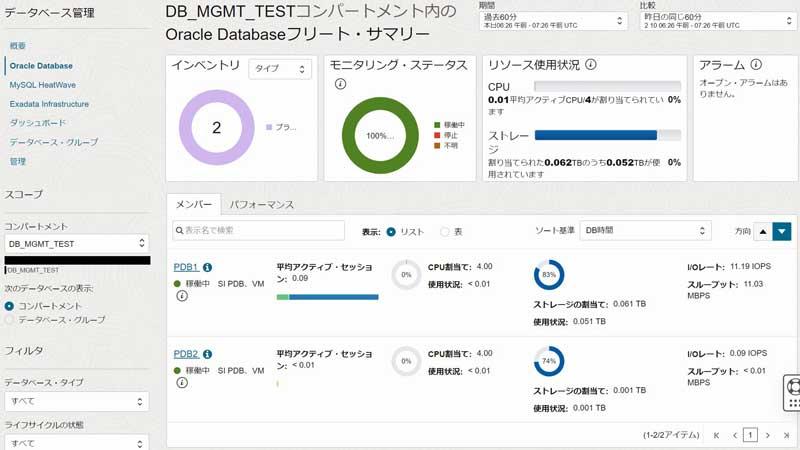Click inventory donut chart showing 2
This screenshot has width=800, height=450.
pyautogui.click(x=216, y=128)
